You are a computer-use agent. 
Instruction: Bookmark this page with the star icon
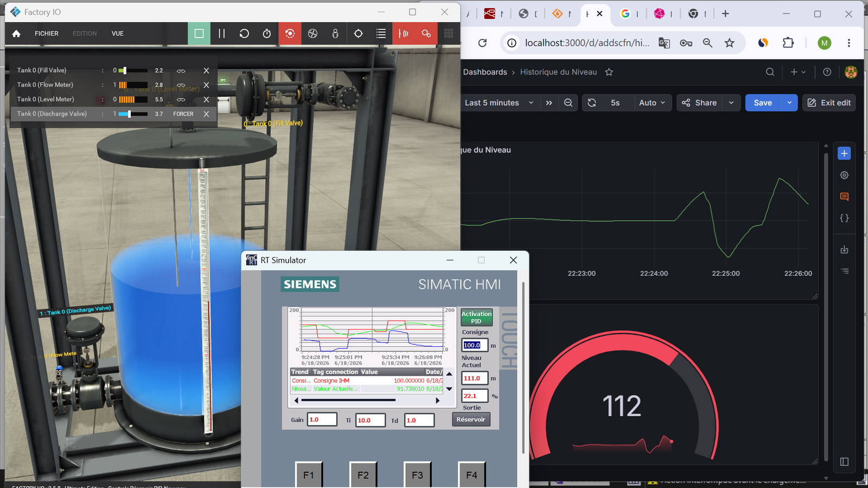pyautogui.click(x=729, y=43)
